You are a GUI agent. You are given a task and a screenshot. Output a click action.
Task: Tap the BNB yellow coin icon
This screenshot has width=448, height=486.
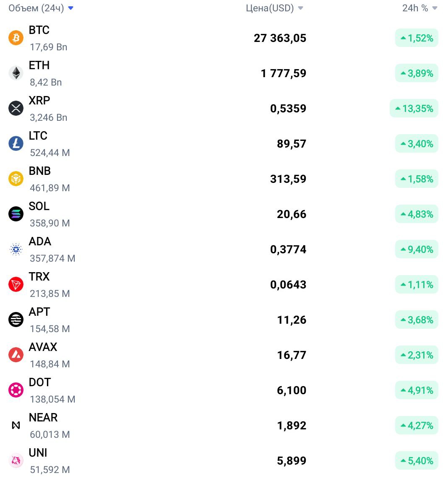pyautogui.click(x=16, y=179)
